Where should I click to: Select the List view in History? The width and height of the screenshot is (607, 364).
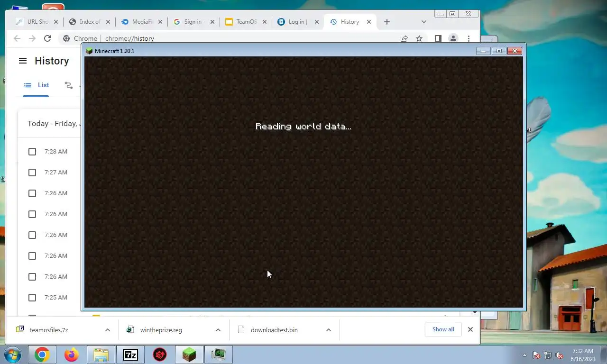(x=36, y=85)
